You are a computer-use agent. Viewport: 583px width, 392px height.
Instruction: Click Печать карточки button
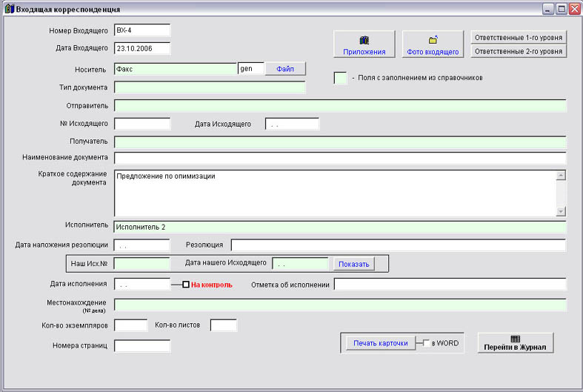(x=380, y=343)
